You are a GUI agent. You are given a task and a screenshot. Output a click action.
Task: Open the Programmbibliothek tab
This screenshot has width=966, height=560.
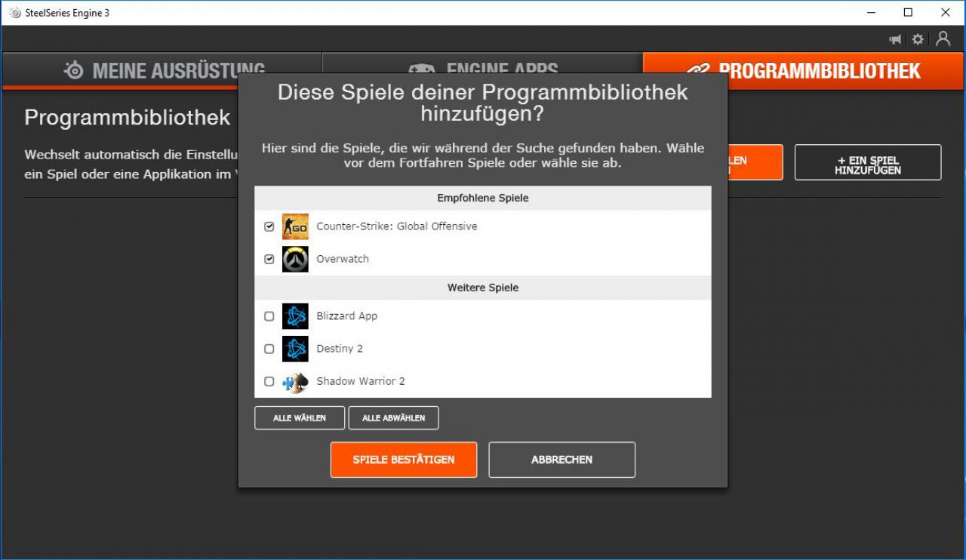pyautogui.click(x=803, y=71)
